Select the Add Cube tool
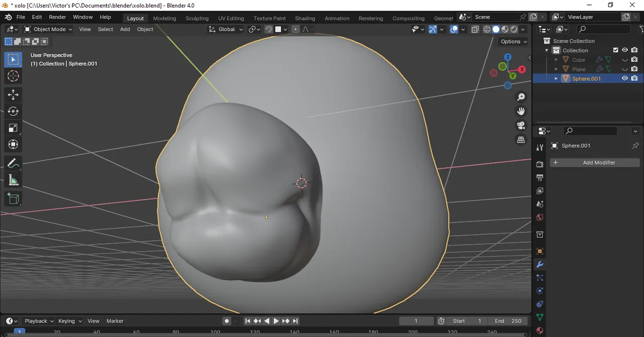Image resolution: width=644 pixels, height=337 pixels. (14, 199)
